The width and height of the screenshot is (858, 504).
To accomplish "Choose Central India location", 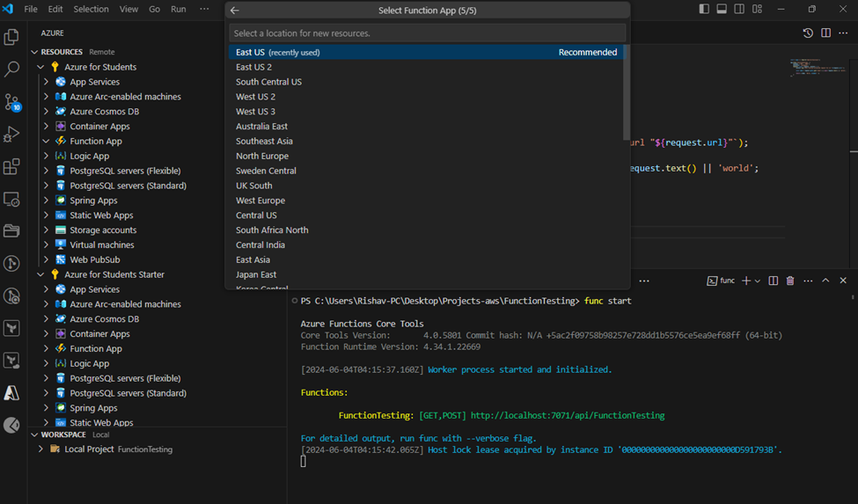I will click(x=426, y=245).
